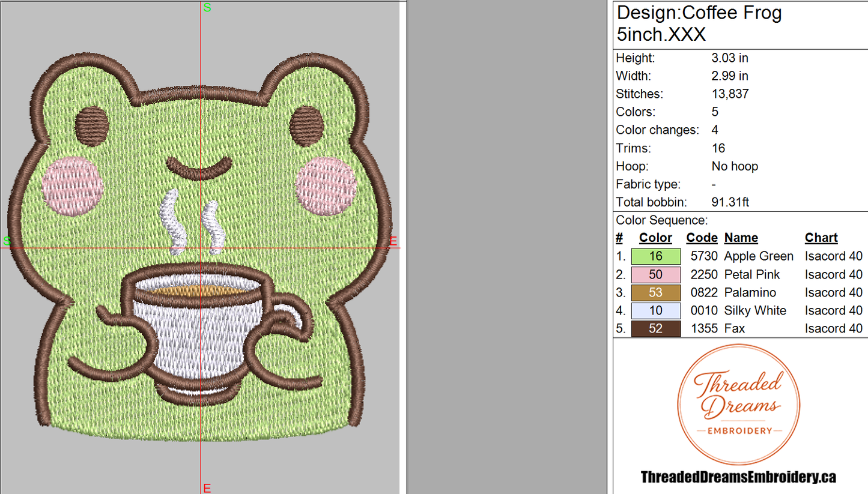Click the Name column header
This screenshot has height=494, width=868.
pos(741,238)
